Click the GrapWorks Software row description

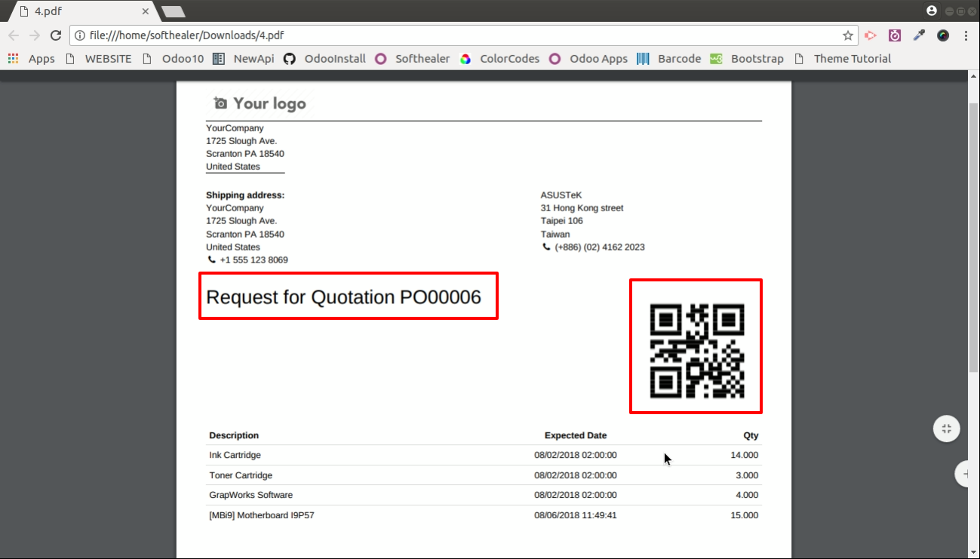(250, 496)
